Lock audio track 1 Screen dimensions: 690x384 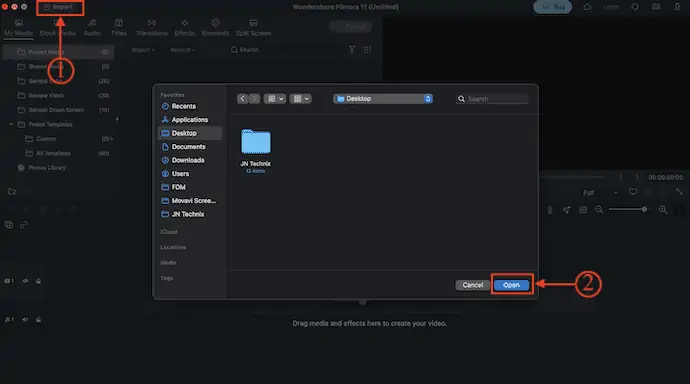click(x=38, y=320)
